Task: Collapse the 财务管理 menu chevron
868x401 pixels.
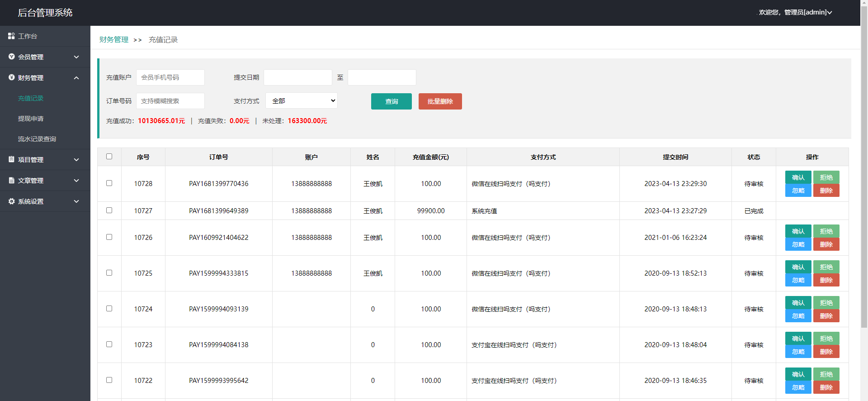Action: click(76, 78)
